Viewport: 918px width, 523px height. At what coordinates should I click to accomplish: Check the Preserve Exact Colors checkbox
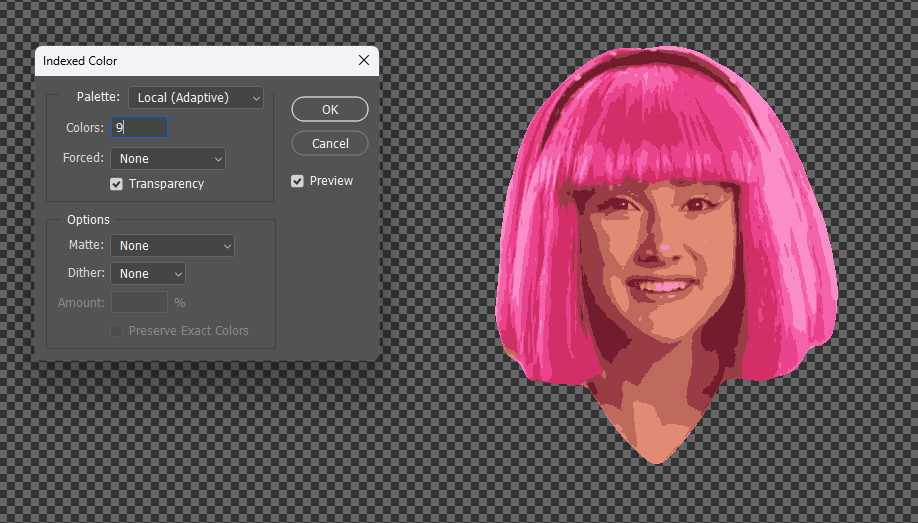tap(117, 331)
